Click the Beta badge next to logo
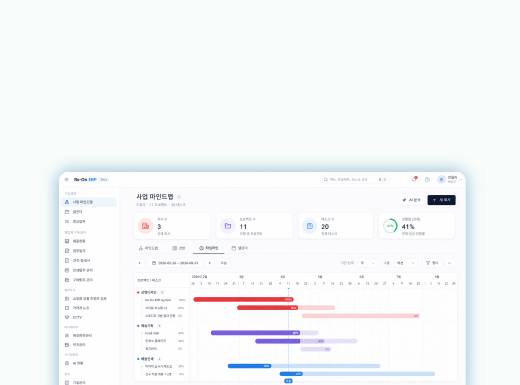 [104, 180]
